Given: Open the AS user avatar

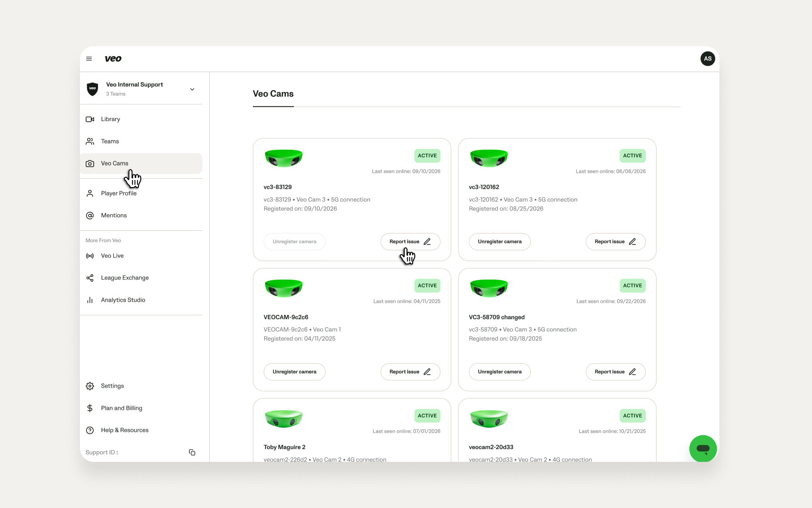Looking at the screenshot, I should (708, 59).
